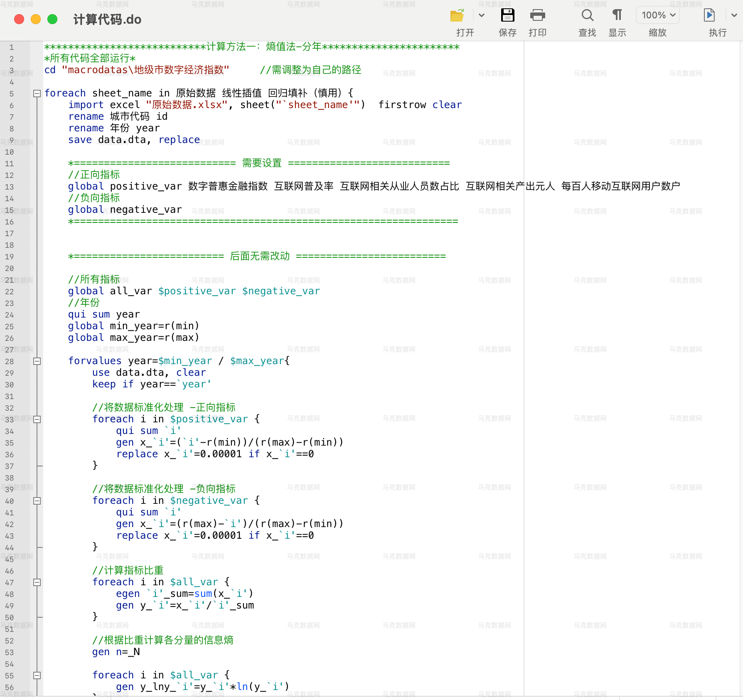The width and height of the screenshot is (743, 700).
Task: Open the 100% zoom level dropdown
Action: click(x=658, y=16)
